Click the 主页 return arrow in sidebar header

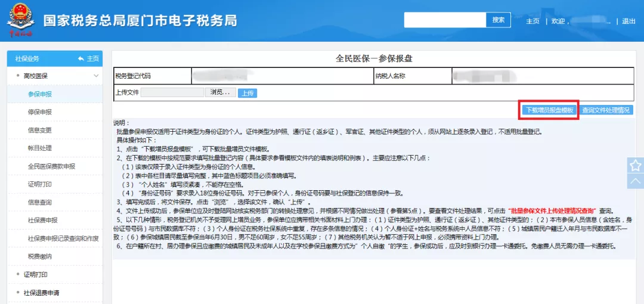[88, 59]
